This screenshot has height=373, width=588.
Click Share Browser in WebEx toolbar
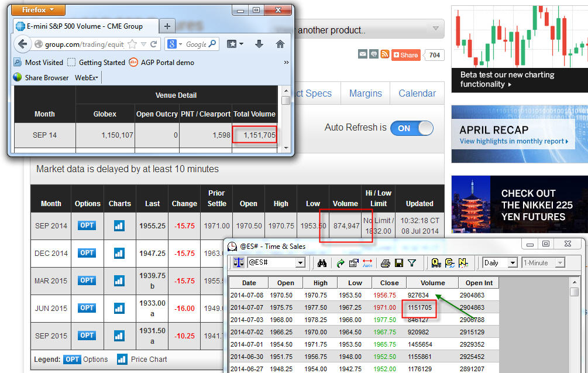tap(41, 78)
